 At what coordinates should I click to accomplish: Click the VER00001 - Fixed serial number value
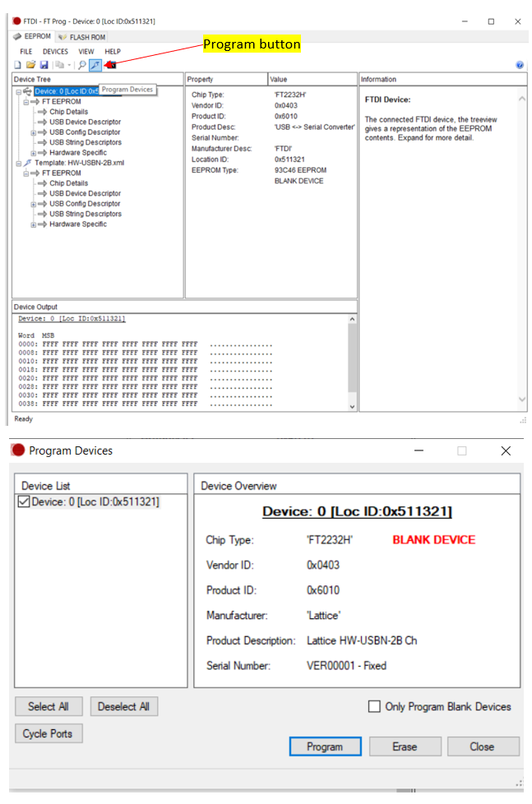coord(346,666)
